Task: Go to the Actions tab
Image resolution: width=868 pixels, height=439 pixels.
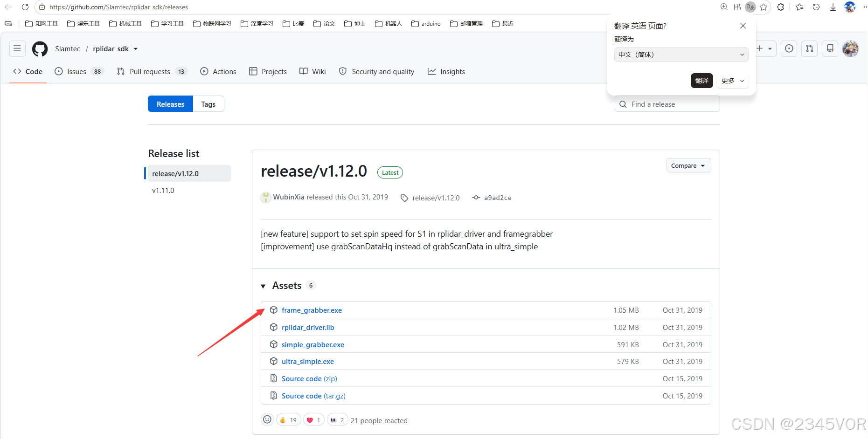Action: (218, 71)
